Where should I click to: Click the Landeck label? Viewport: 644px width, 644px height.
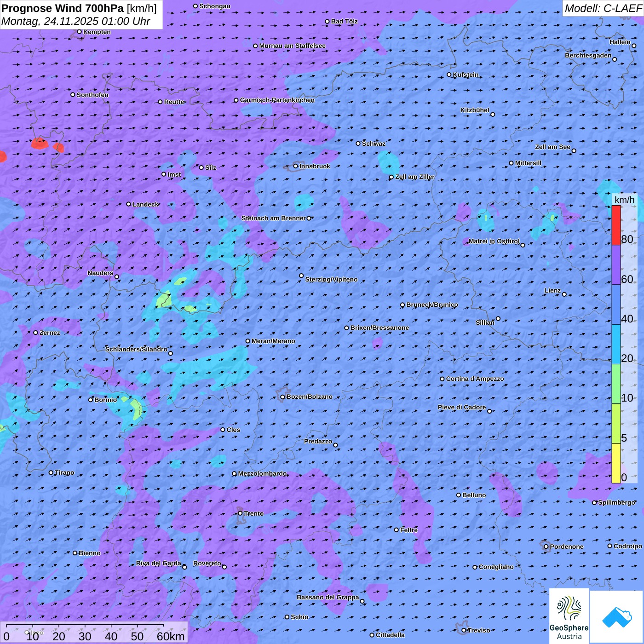tap(145, 204)
